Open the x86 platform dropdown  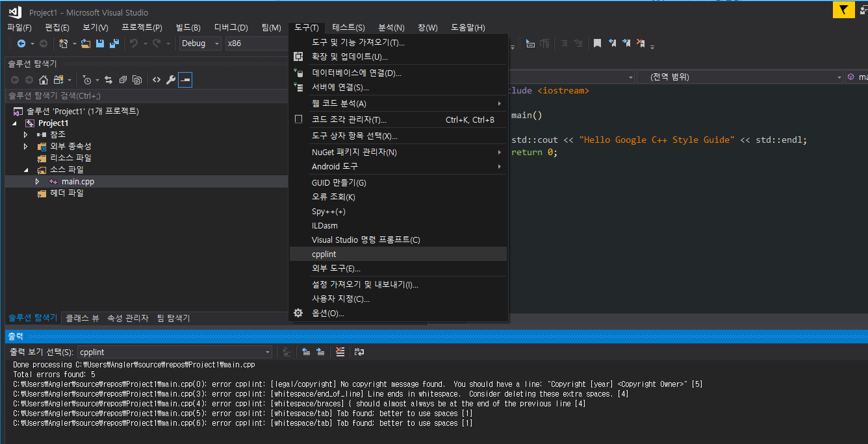(257, 43)
